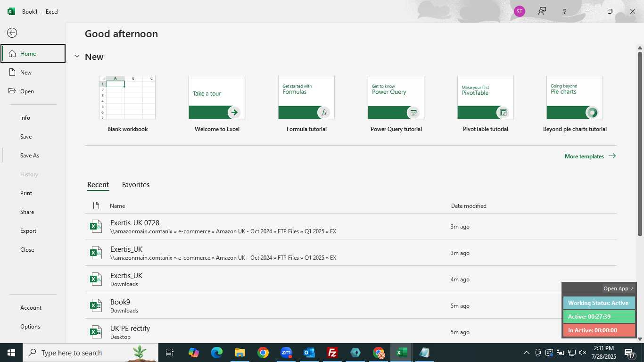This screenshot has height=362, width=644.
Task: Click Excel file icon for UK PE rectify
Action: point(96,332)
